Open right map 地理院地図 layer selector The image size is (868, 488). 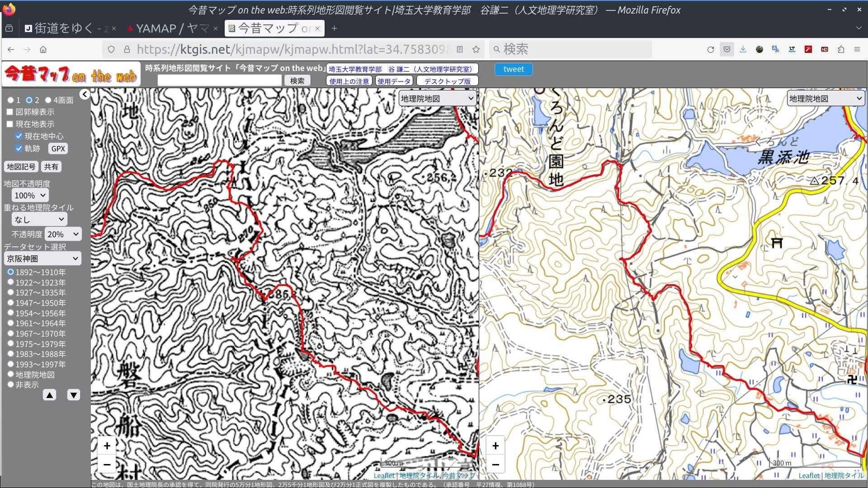pyautogui.click(x=825, y=99)
